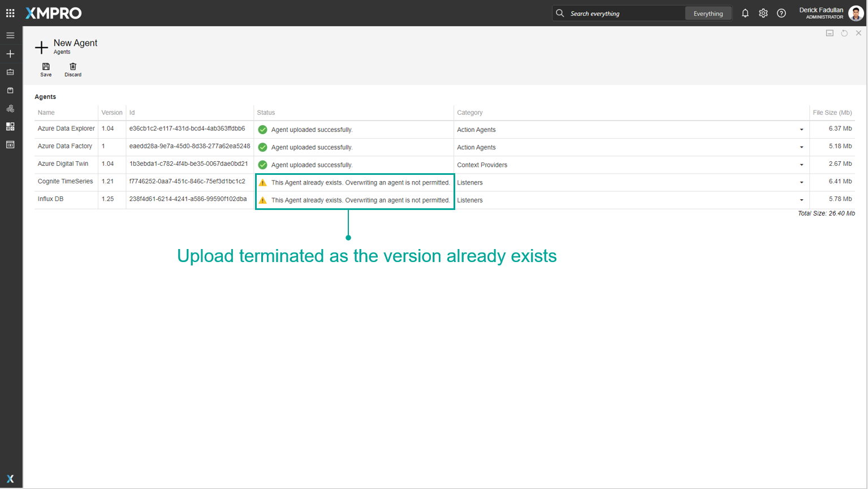Open the notifications bell
The height and width of the screenshot is (489, 868).
tap(745, 13)
